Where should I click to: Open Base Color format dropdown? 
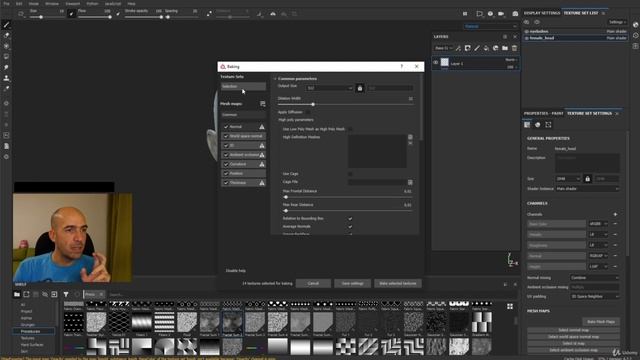point(598,224)
